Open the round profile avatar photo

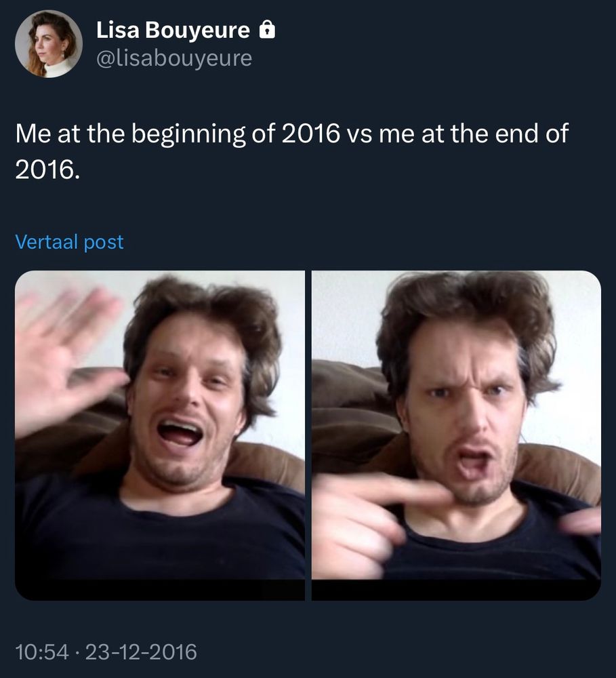click(x=48, y=43)
